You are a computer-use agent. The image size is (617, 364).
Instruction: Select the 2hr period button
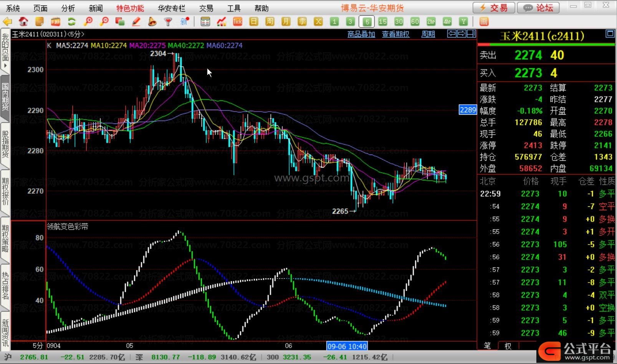coord(431,21)
